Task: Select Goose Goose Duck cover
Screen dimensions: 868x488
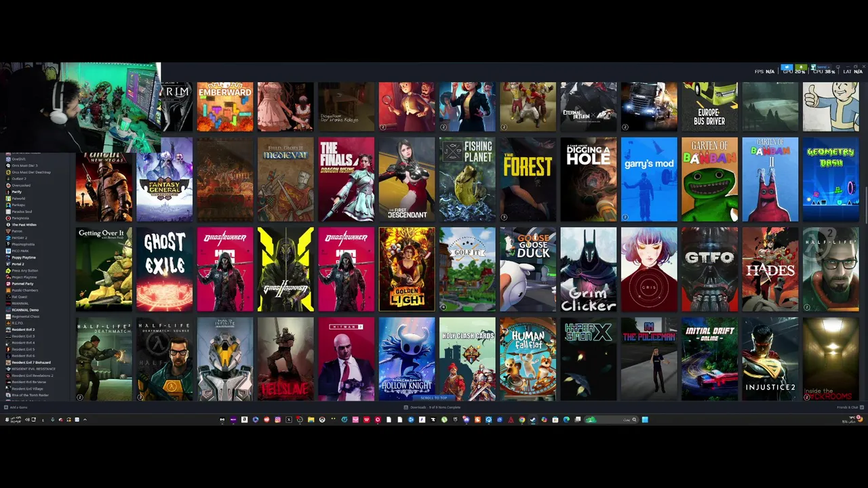Action: point(528,269)
